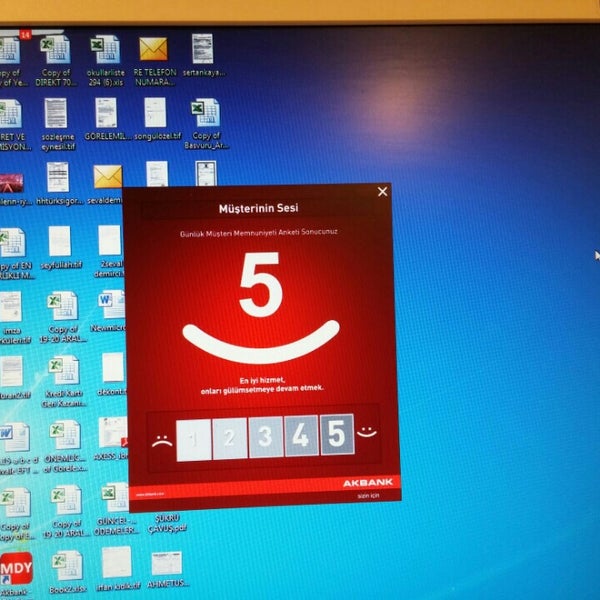
Task: Open the GUNCEL ODEMELER Excel file
Action: [114, 509]
